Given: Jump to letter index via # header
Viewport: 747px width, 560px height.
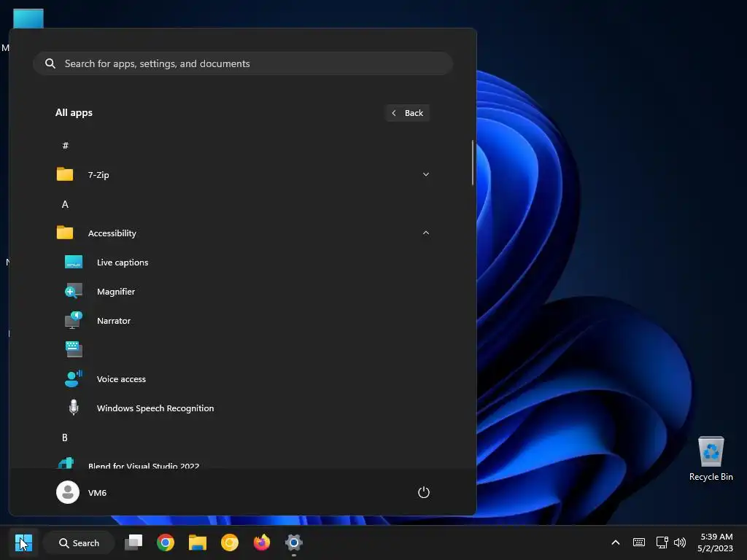Looking at the screenshot, I should [65, 145].
